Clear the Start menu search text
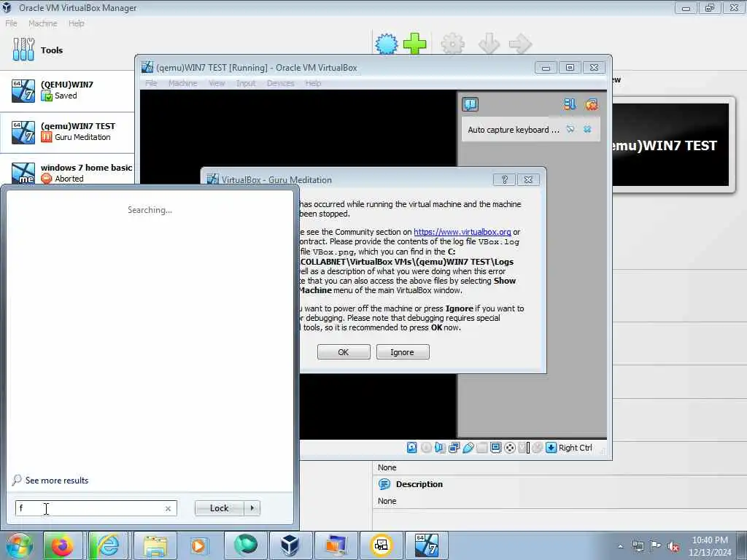 [168, 508]
